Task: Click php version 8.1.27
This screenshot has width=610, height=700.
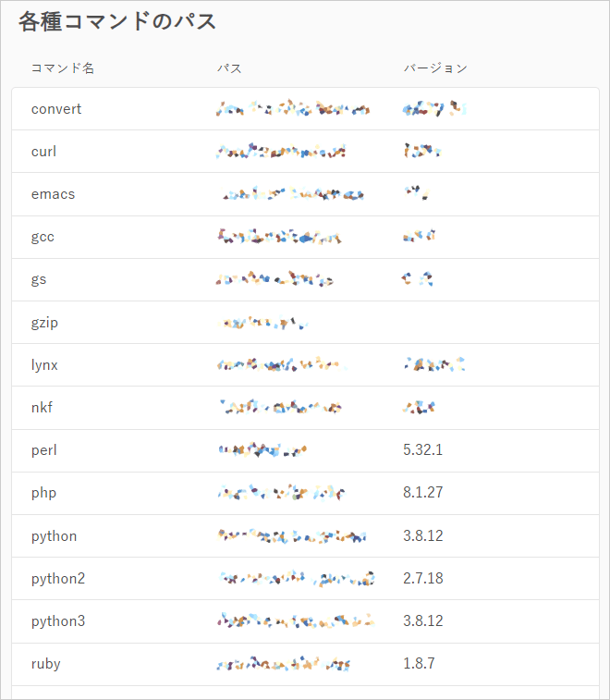Action: 423,492
